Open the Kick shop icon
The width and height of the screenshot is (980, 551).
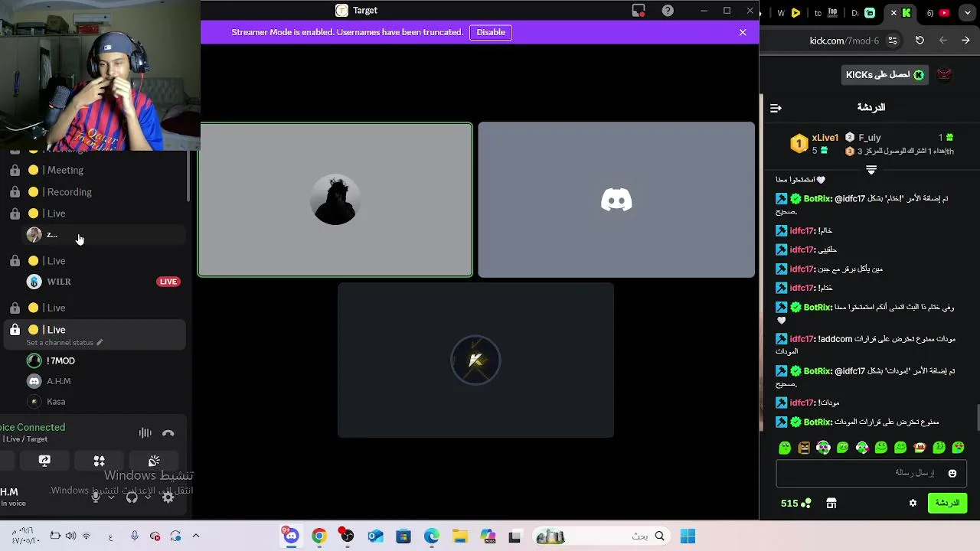pyautogui.click(x=831, y=504)
